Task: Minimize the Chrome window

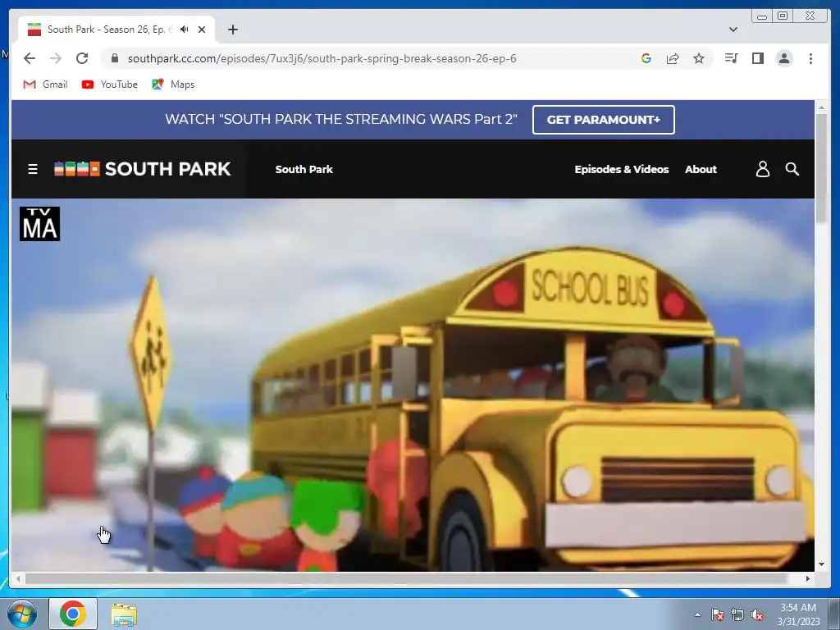Action: click(762, 16)
